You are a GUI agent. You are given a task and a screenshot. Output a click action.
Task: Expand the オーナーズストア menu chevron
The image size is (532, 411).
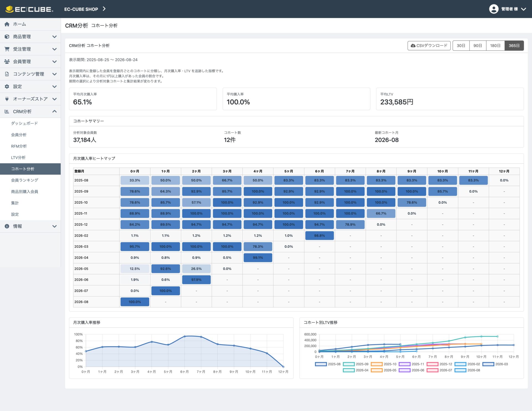55,99
